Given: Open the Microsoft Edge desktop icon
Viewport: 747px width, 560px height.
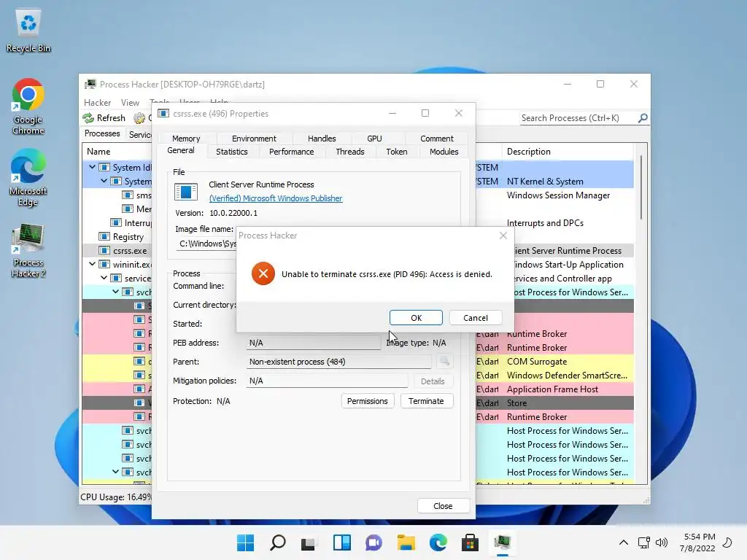Looking at the screenshot, I should (28, 178).
